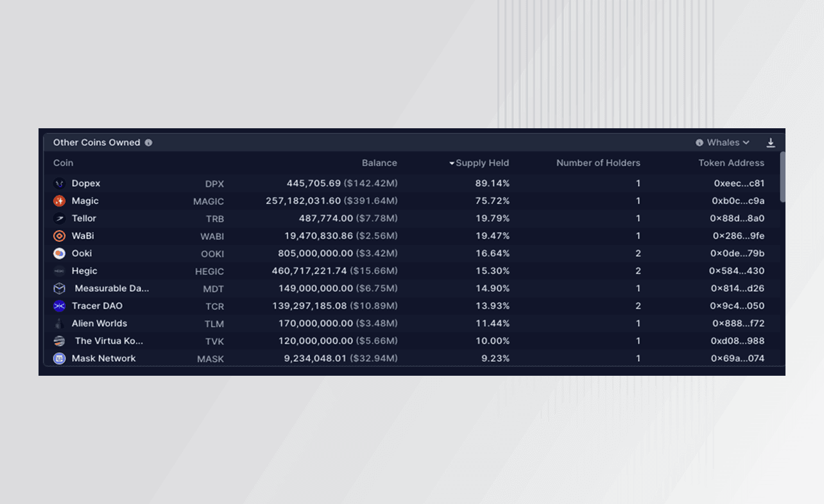The height and width of the screenshot is (504, 824).
Task: Open token address 0x9c4...050
Action: (x=737, y=306)
